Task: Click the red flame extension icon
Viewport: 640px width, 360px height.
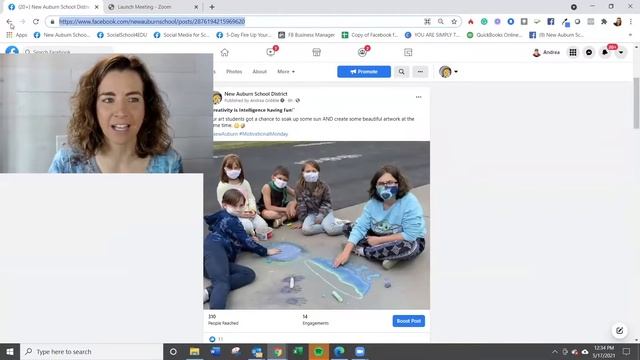Action: point(471,22)
